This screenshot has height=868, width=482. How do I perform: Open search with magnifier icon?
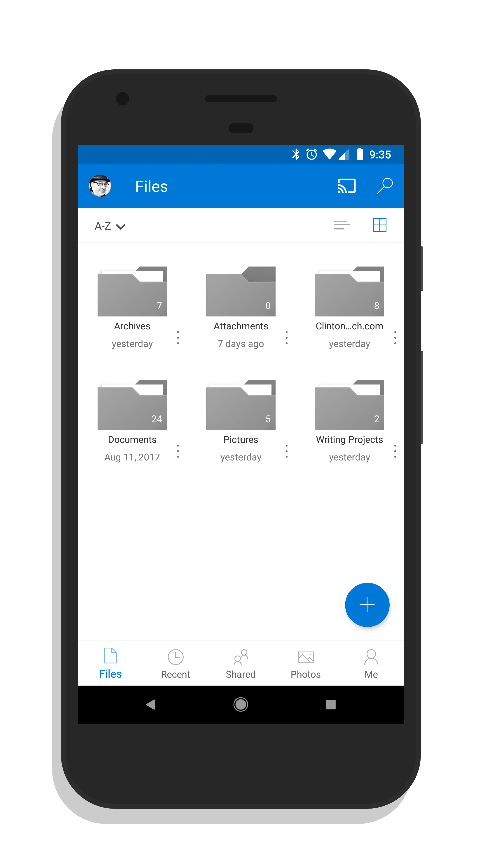click(385, 186)
